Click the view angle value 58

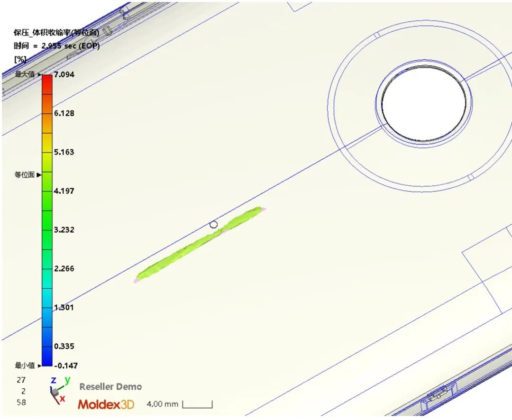(x=21, y=402)
